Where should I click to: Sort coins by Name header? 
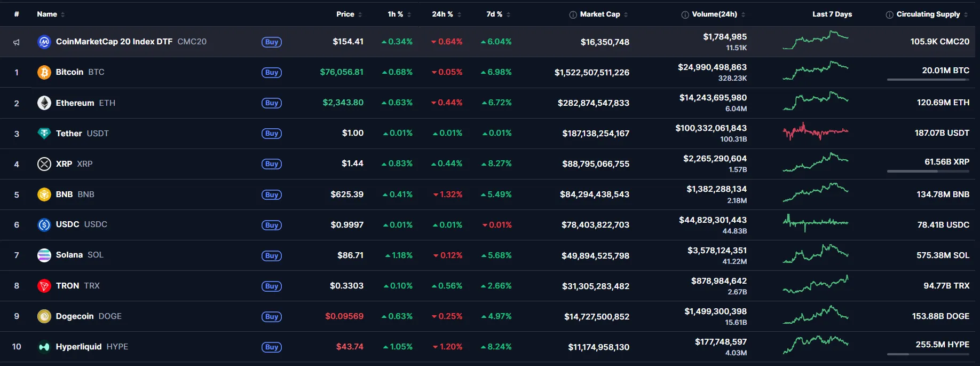coord(50,14)
